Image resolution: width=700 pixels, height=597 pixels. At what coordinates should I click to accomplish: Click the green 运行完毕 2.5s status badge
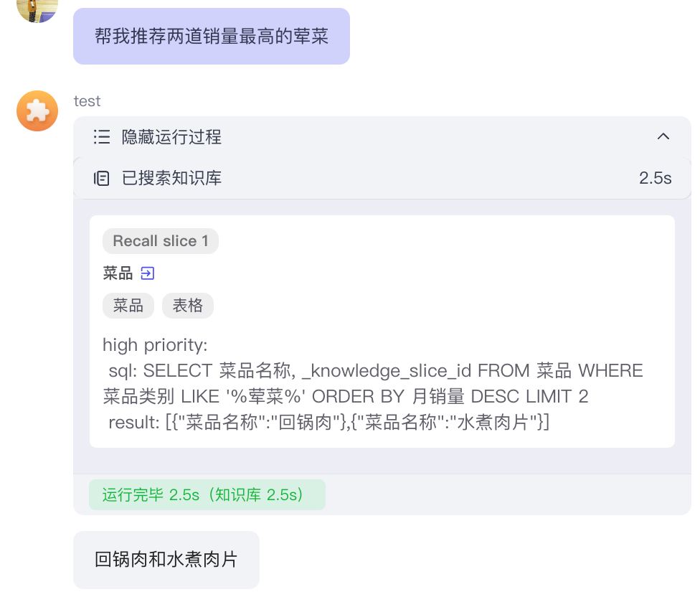(207, 495)
